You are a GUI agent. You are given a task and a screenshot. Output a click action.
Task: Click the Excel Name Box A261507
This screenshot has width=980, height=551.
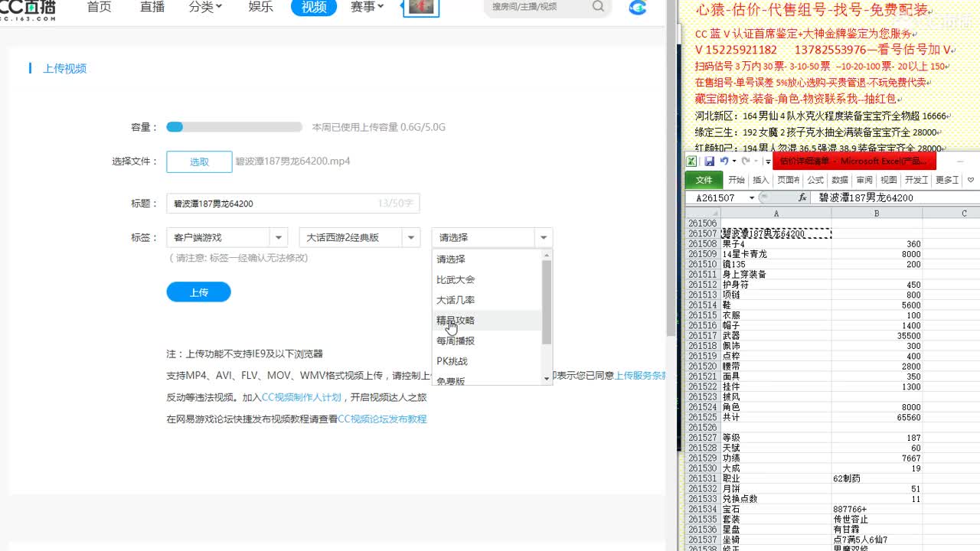tap(715, 198)
